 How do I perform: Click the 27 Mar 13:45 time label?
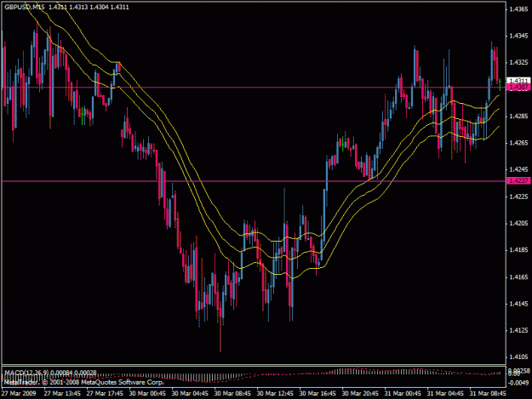click(62, 394)
